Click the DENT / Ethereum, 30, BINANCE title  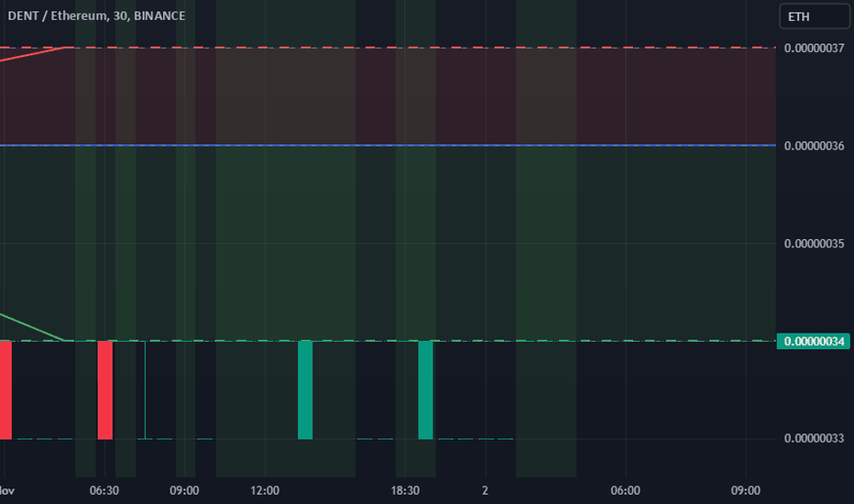click(96, 16)
